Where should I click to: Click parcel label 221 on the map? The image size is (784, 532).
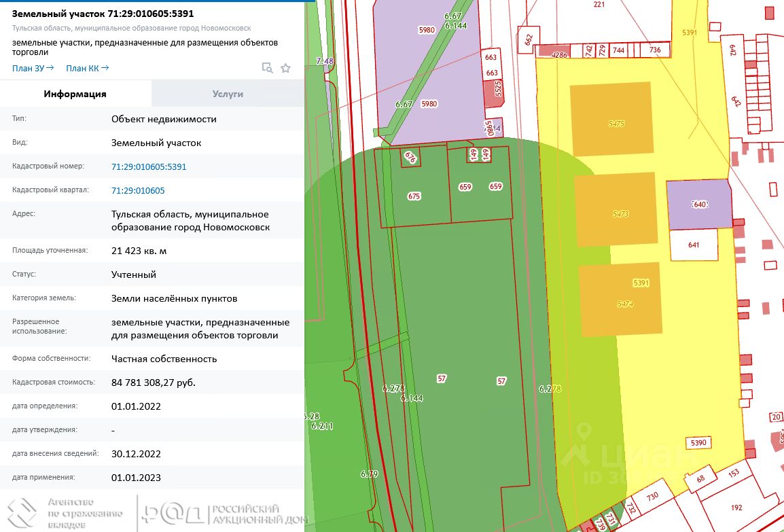(x=599, y=5)
